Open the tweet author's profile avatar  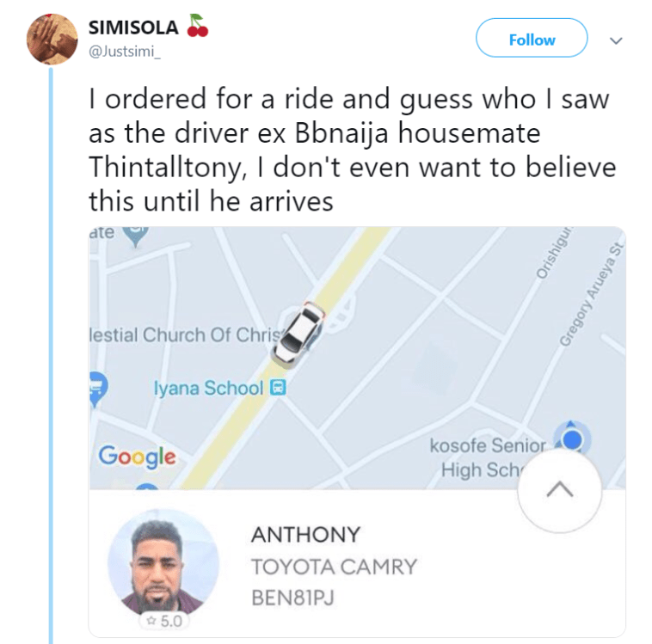click(53, 40)
